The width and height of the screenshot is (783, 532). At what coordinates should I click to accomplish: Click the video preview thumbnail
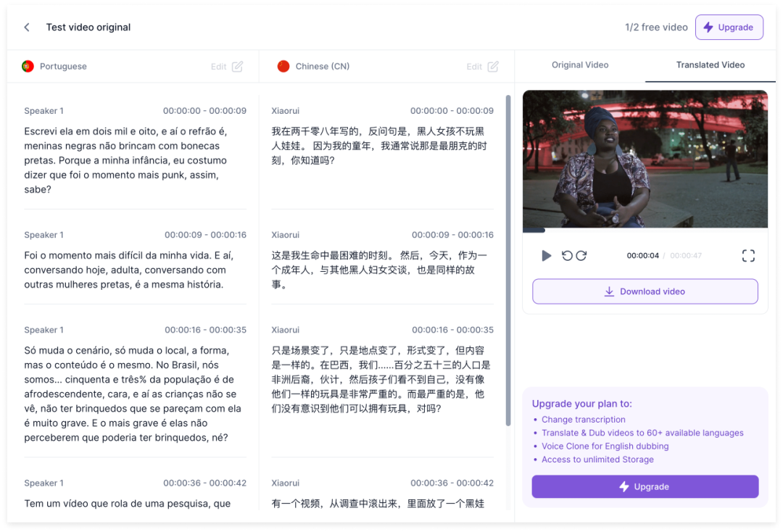pyautogui.click(x=645, y=158)
